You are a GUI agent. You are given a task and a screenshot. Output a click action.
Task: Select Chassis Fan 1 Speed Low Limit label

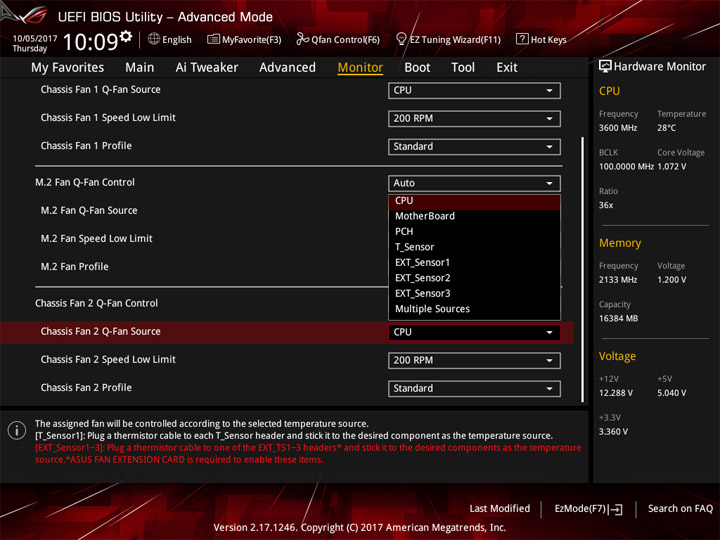pyautogui.click(x=108, y=118)
